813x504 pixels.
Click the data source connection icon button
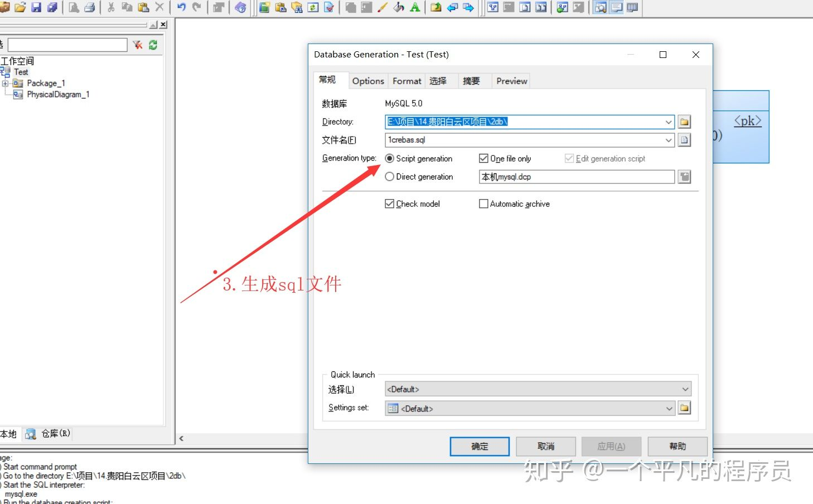684,177
